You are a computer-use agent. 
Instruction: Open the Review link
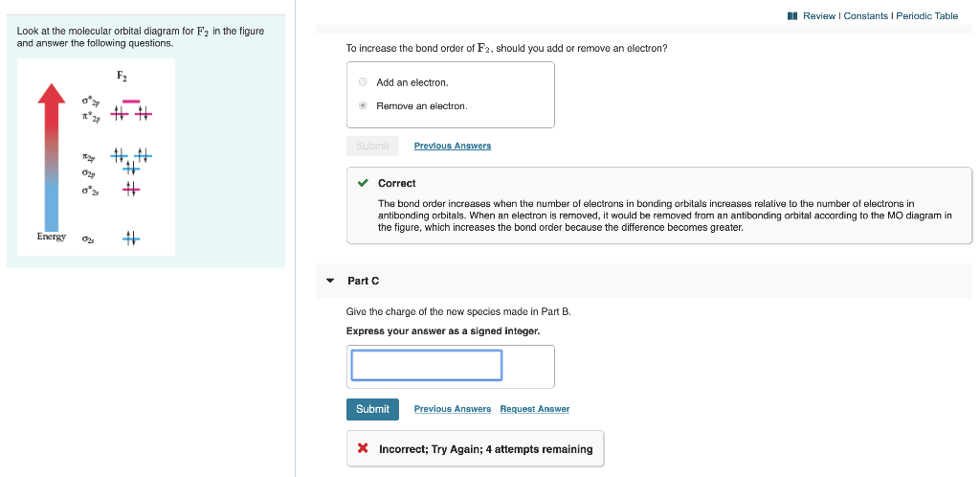(819, 16)
